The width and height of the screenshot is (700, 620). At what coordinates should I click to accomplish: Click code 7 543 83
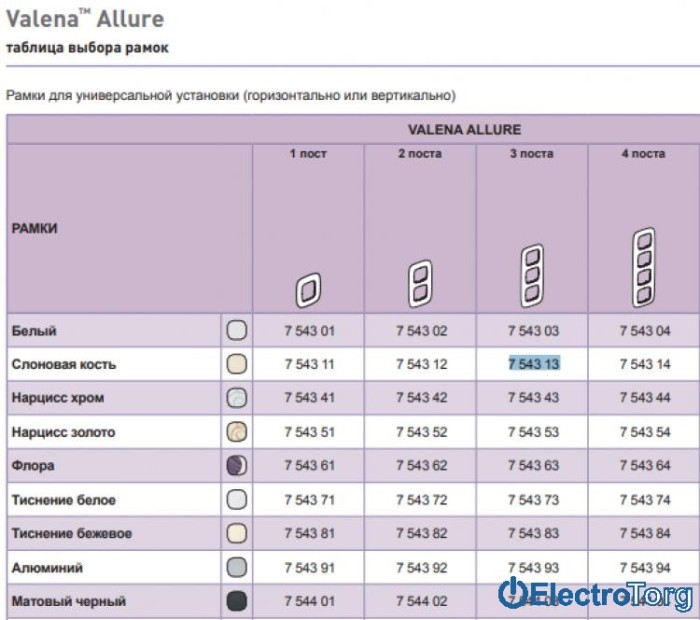pos(533,533)
